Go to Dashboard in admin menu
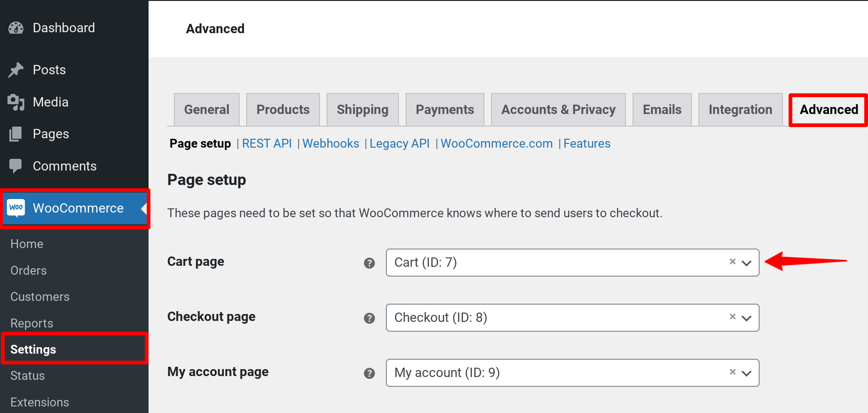This screenshot has height=413, width=868. 74,28
